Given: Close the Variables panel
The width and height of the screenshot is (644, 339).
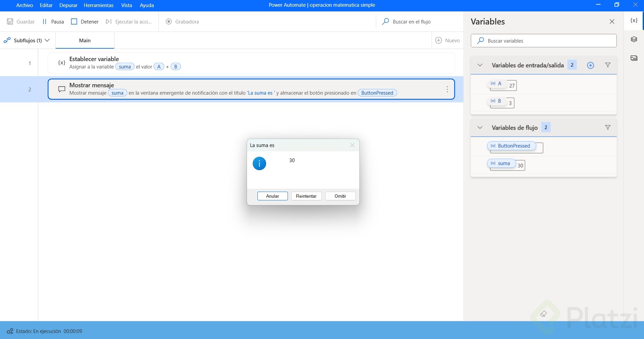Looking at the screenshot, I should click(612, 21).
